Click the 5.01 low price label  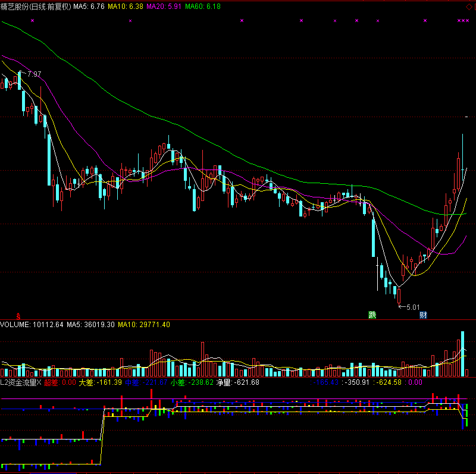click(413, 307)
